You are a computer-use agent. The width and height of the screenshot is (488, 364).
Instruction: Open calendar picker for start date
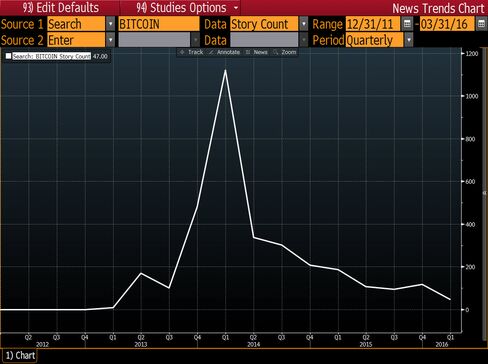pyautogui.click(x=407, y=24)
